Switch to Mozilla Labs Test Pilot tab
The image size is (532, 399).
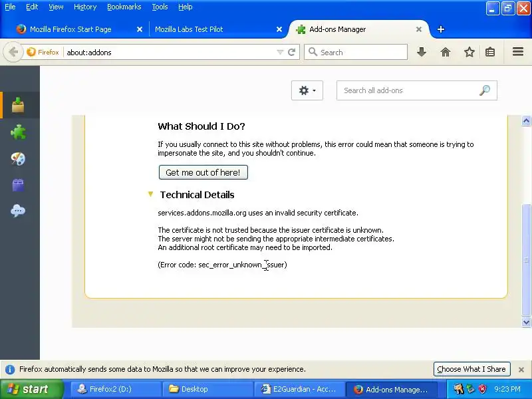(x=189, y=29)
